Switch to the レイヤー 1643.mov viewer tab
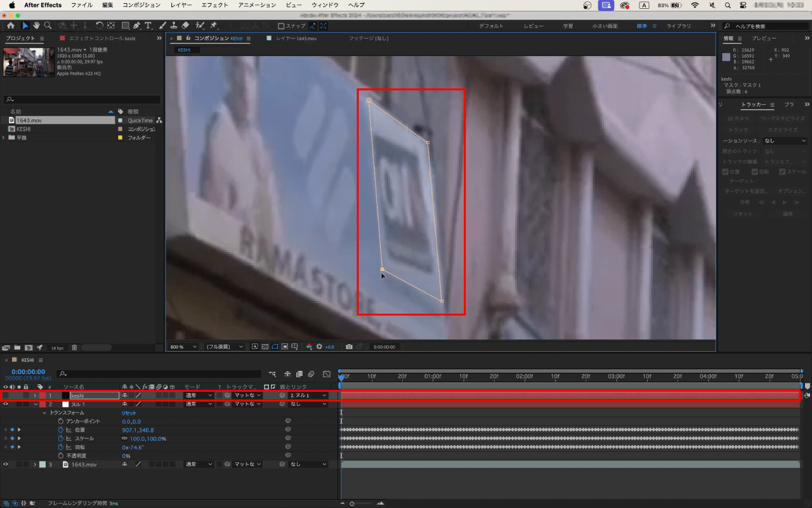 tap(296, 39)
